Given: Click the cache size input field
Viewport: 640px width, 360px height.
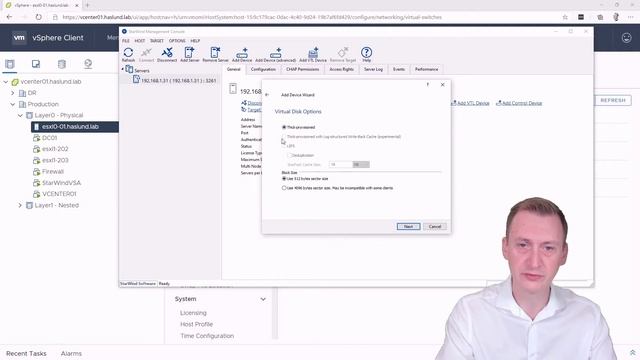Looking at the screenshot, I should (340, 164).
